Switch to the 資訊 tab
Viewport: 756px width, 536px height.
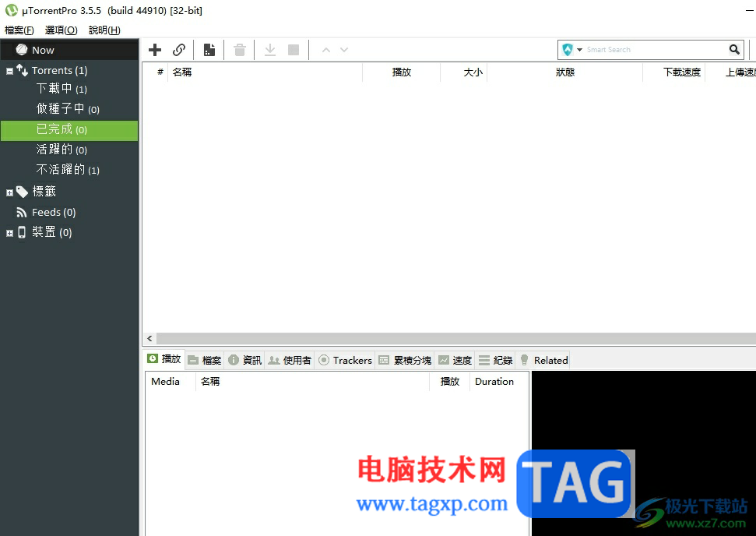pos(245,361)
